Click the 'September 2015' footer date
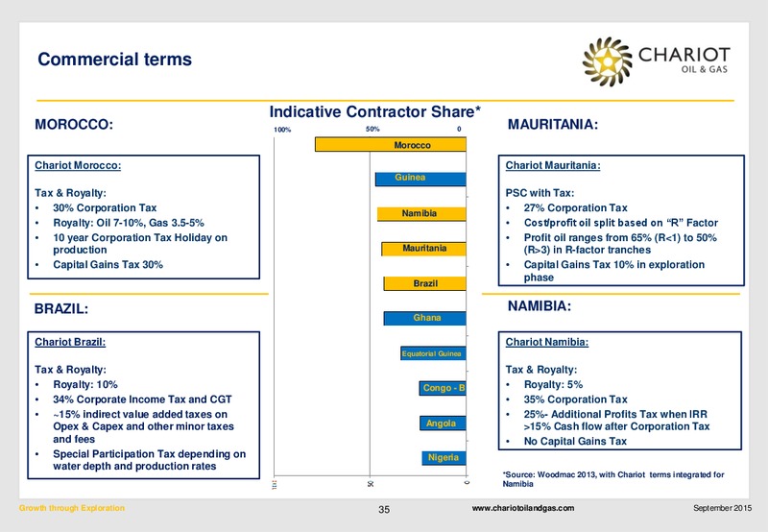This screenshot has height=532, width=768. coord(722,508)
